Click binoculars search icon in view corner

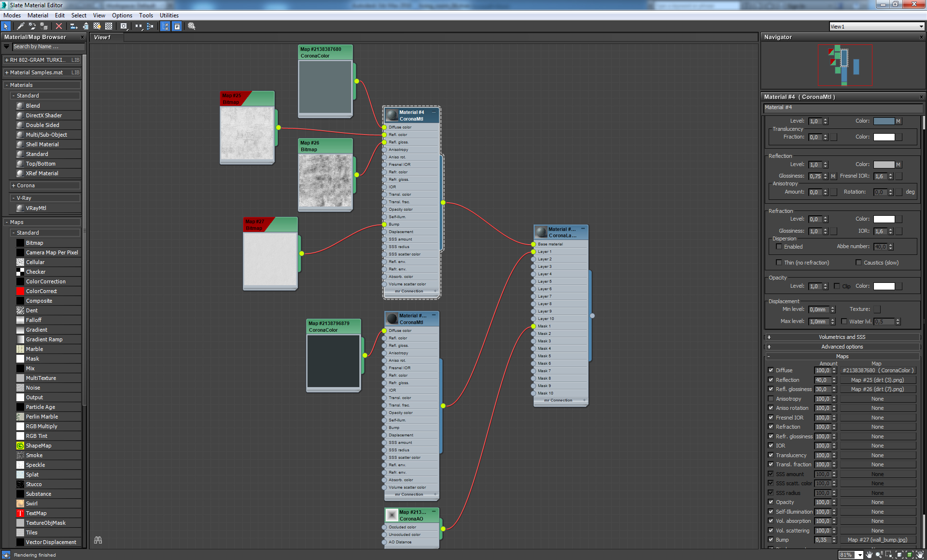pyautogui.click(x=98, y=540)
